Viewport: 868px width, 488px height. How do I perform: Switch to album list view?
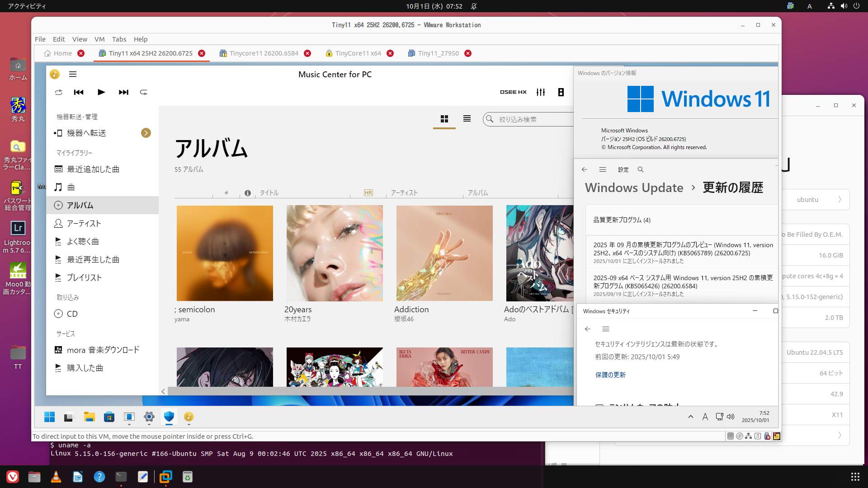(x=467, y=118)
